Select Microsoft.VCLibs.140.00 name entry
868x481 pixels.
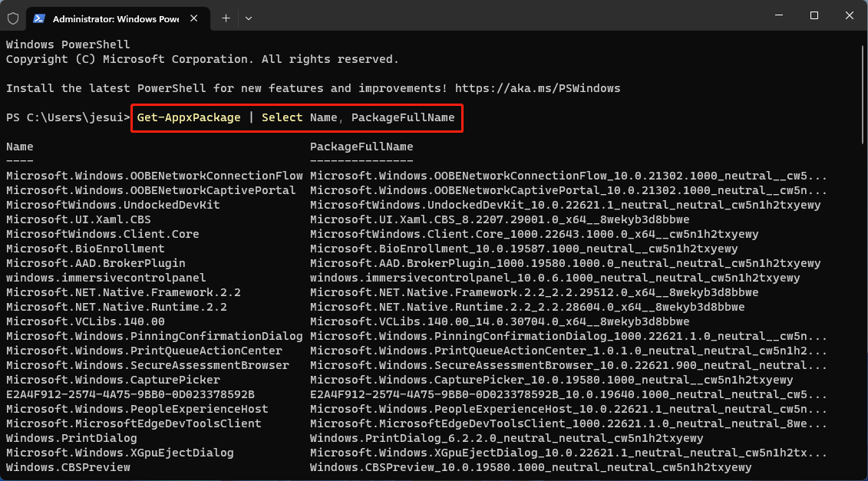coord(85,321)
